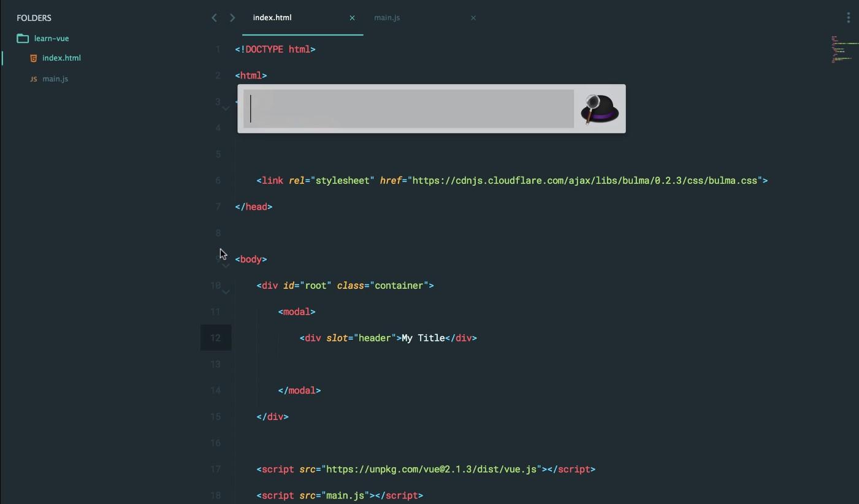859x504 pixels.
Task: Click the "main.js" src value on line 18
Action: 345,495
